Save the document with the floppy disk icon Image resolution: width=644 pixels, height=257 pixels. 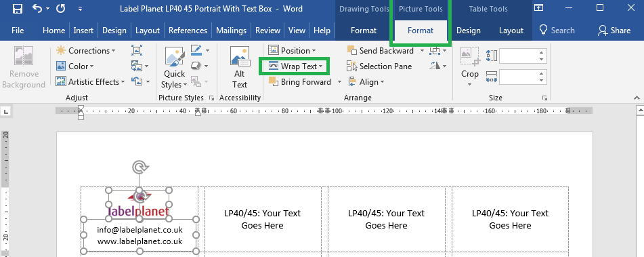tap(17, 9)
